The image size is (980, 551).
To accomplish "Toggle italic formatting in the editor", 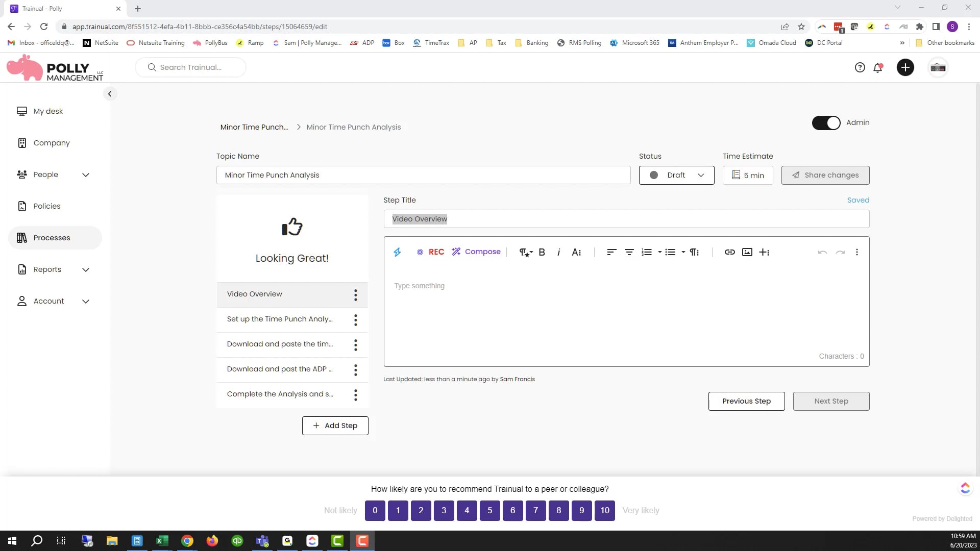I will tap(559, 252).
